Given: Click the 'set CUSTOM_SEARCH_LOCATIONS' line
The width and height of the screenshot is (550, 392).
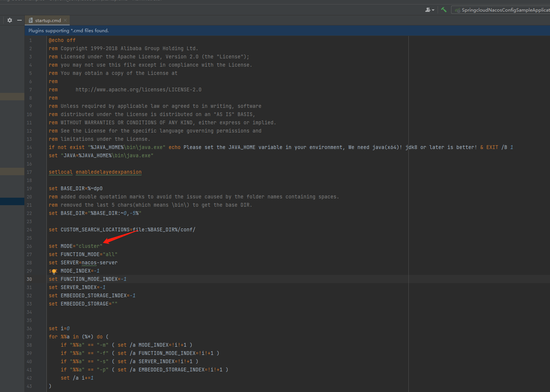Looking at the screenshot, I should pos(122,230).
